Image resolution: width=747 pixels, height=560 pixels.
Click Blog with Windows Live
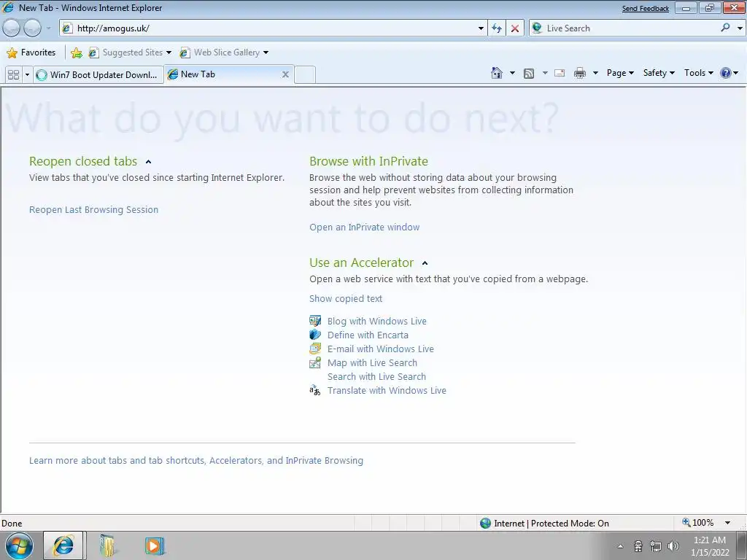pyautogui.click(x=377, y=321)
